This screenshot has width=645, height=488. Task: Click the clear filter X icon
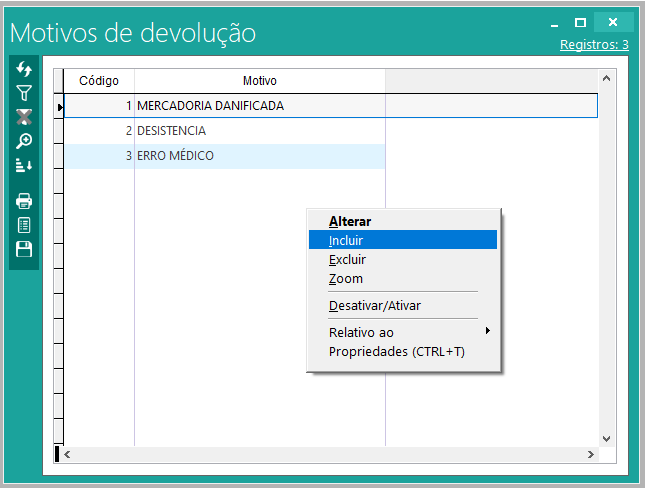pyautogui.click(x=24, y=117)
